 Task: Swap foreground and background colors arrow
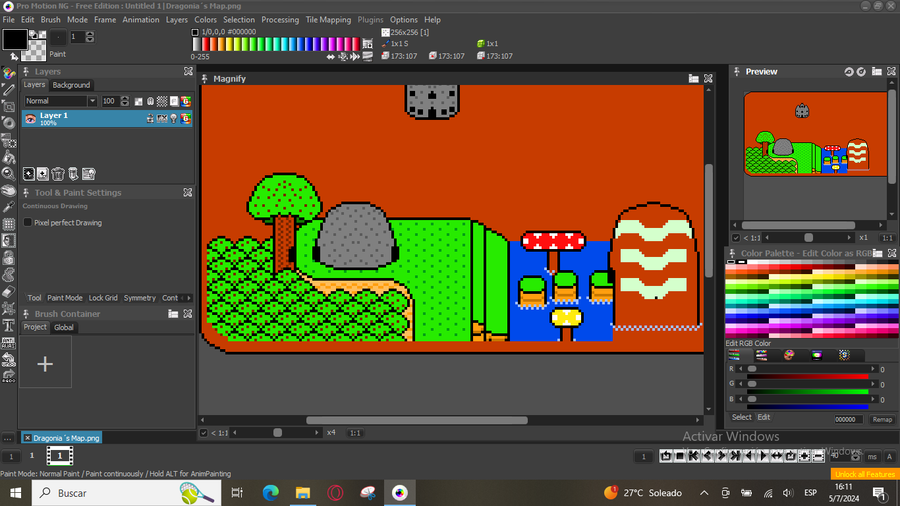click(14, 57)
